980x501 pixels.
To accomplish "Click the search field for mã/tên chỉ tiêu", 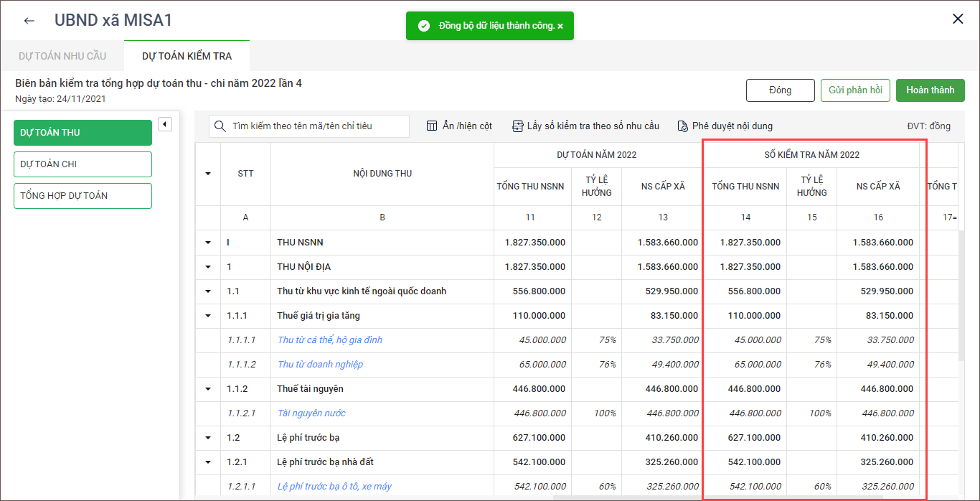I will (x=316, y=126).
